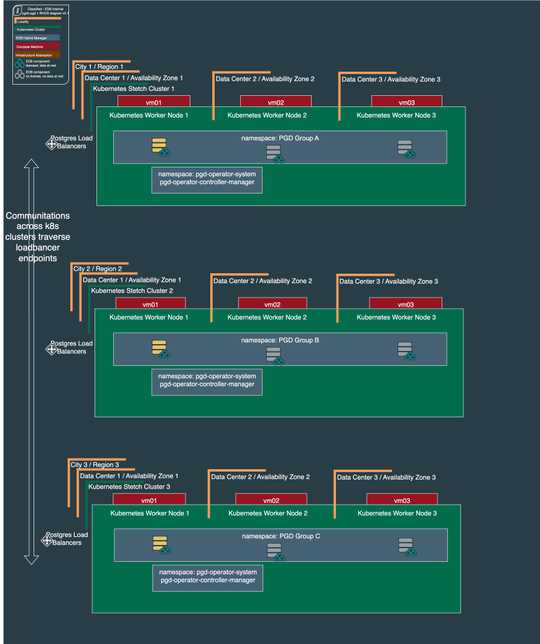The image size is (540, 644).
Task: Click the green Kubernetes Cluster legend swatch
Action: click(x=37, y=30)
